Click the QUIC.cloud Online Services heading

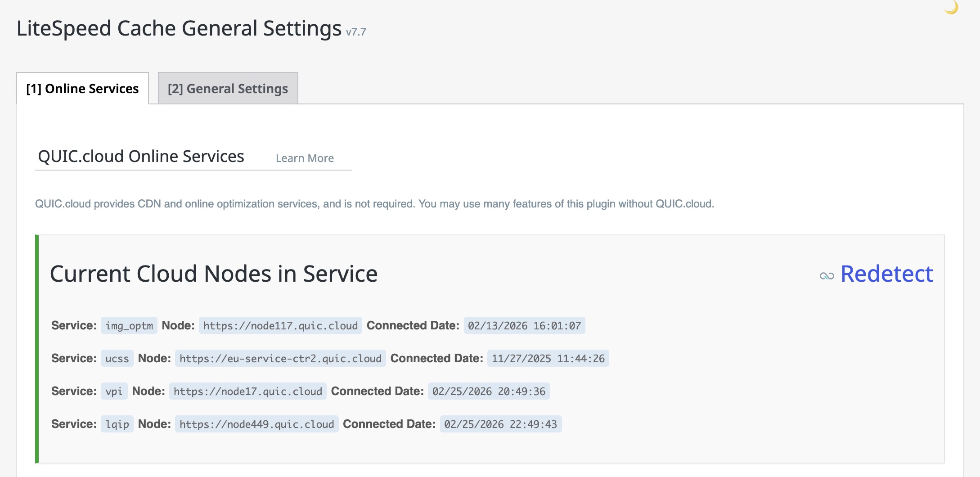click(141, 156)
